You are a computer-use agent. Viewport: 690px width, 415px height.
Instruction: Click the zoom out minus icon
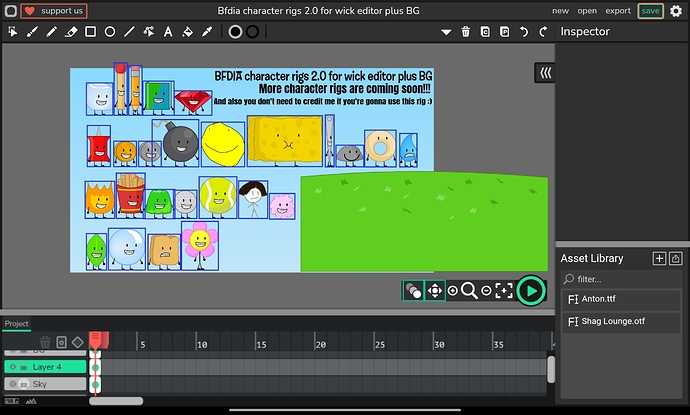[x=486, y=291]
